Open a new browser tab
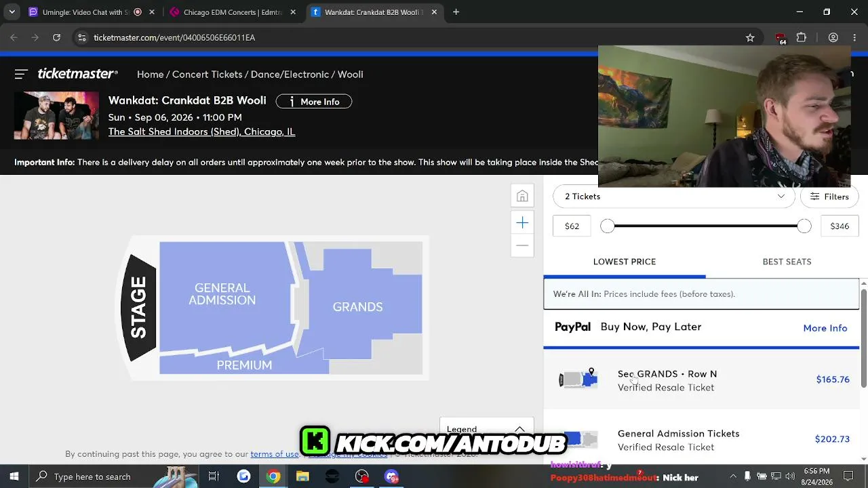Screen dimensions: 868x488 coord(456,12)
